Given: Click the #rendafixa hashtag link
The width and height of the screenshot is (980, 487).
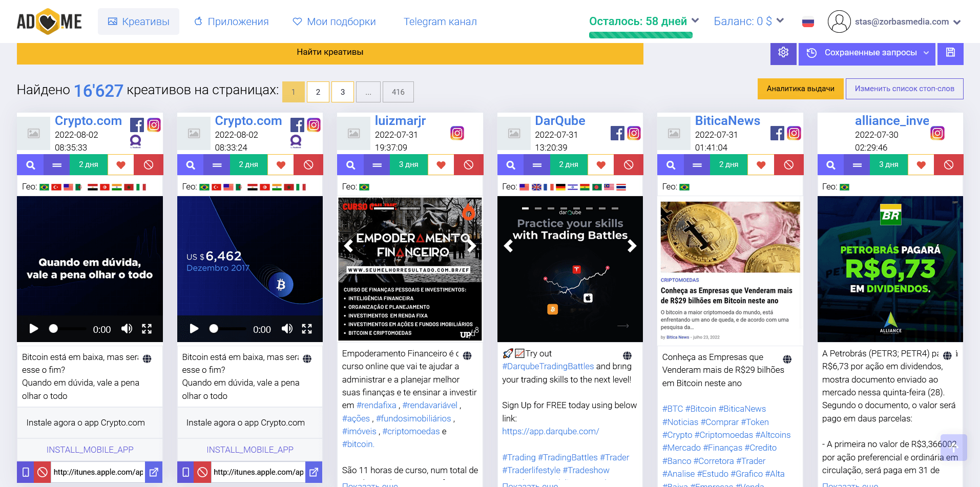Looking at the screenshot, I should pyautogui.click(x=377, y=405).
